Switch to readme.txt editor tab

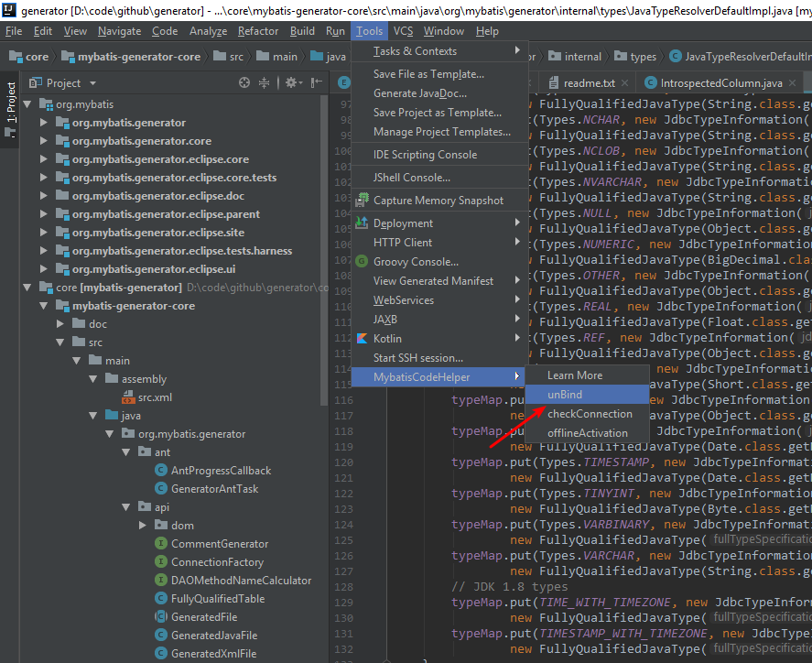click(x=590, y=82)
